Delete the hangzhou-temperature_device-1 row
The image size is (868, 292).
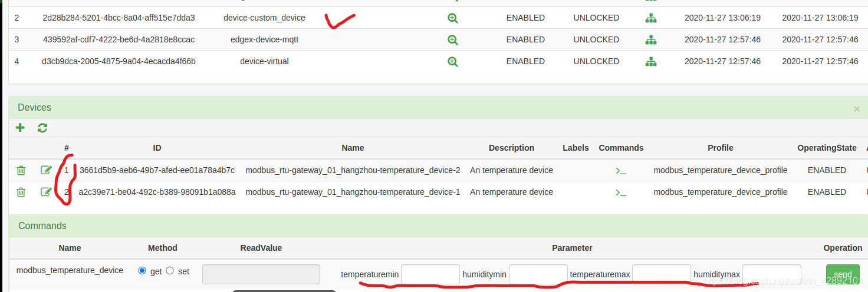pyautogui.click(x=21, y=192)
